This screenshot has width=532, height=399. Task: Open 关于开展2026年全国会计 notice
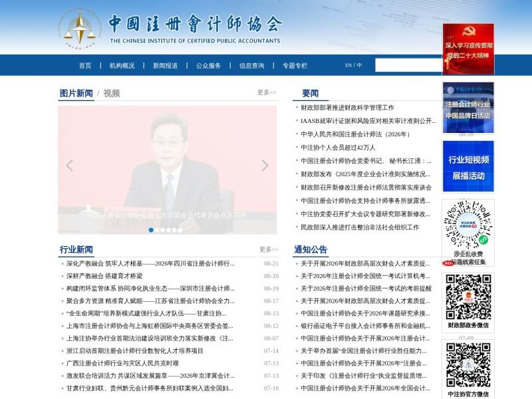tap(365, 388)
